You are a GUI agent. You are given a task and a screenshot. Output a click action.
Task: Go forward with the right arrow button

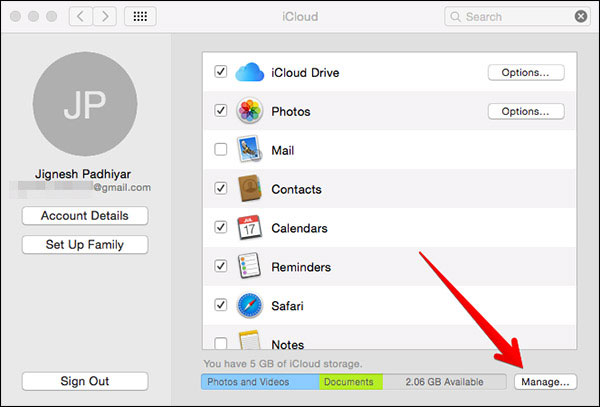coord(104,16)
